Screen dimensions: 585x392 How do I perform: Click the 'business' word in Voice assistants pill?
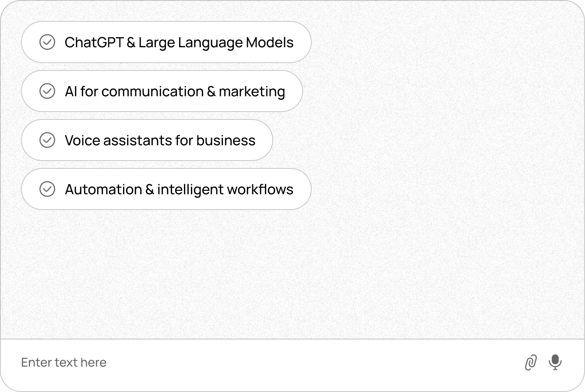(226, 140)
